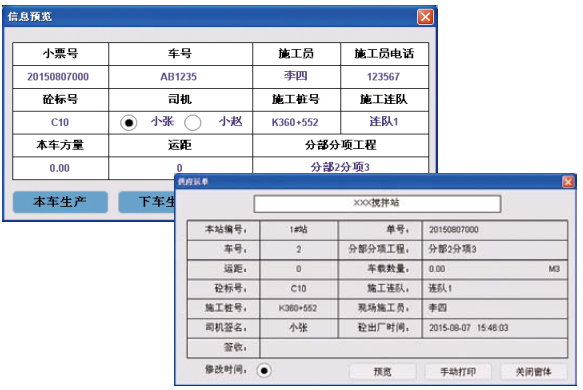
Task: Click the 本车方量 value 0.00
Action: (x=59, y=168)
